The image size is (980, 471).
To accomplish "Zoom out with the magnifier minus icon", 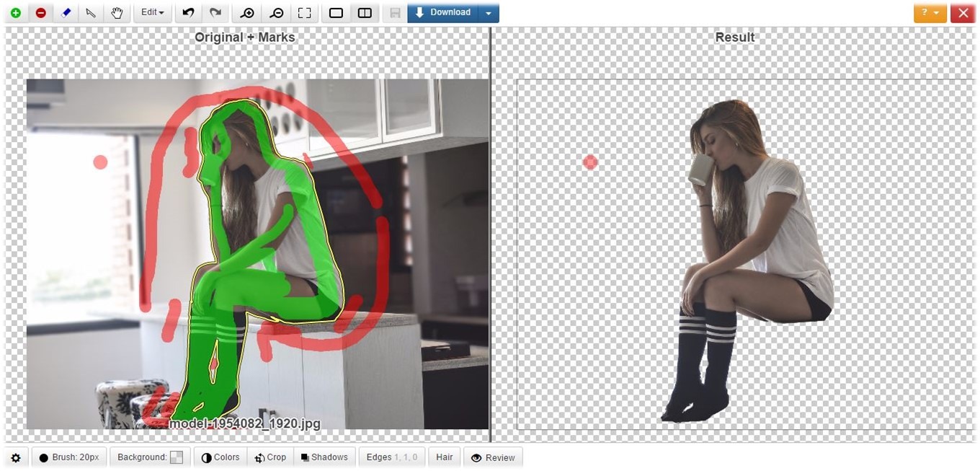I will pyautogui.click(x=276, y=13).
